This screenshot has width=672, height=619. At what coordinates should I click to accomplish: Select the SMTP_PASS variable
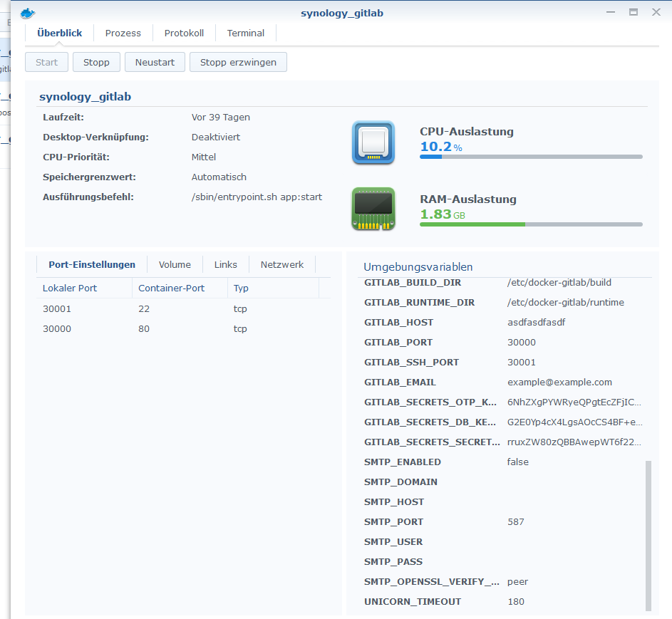point(393,561)
